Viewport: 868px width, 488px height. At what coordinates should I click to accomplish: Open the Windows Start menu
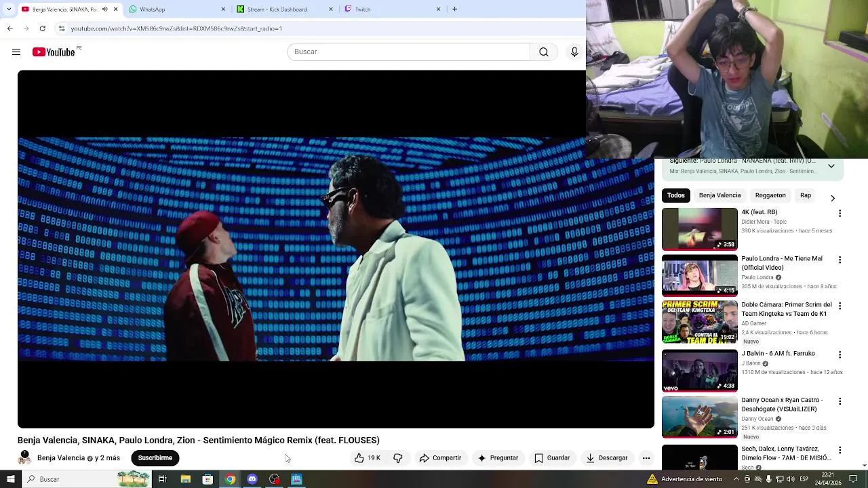point(11,479)
